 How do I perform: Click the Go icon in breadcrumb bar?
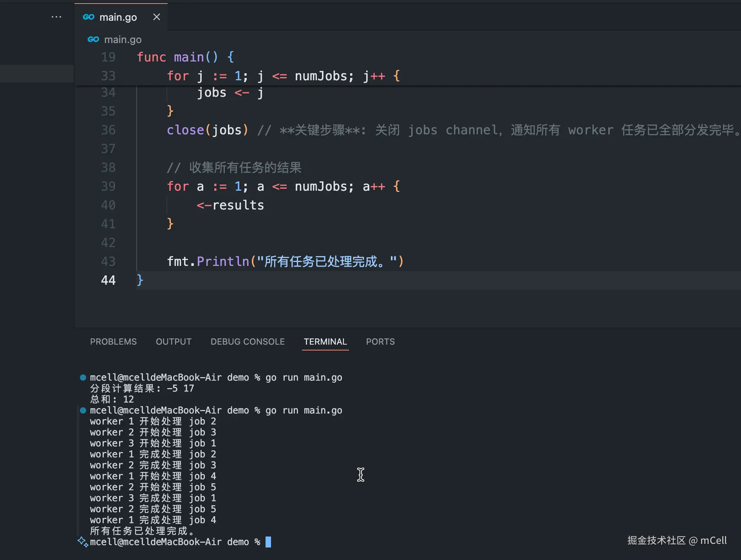pyautogui.click(x=93, y=39)
